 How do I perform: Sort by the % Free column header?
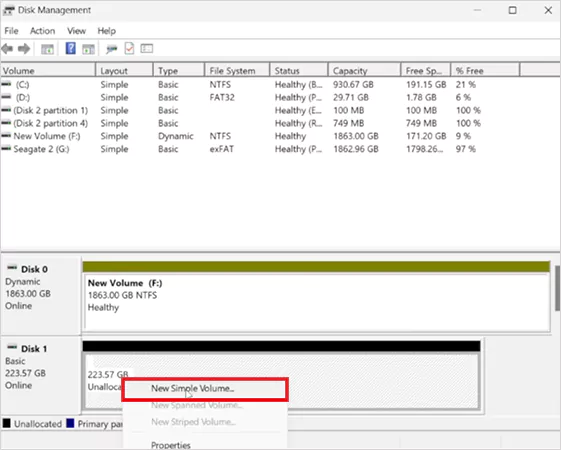[x=485, y=71]
